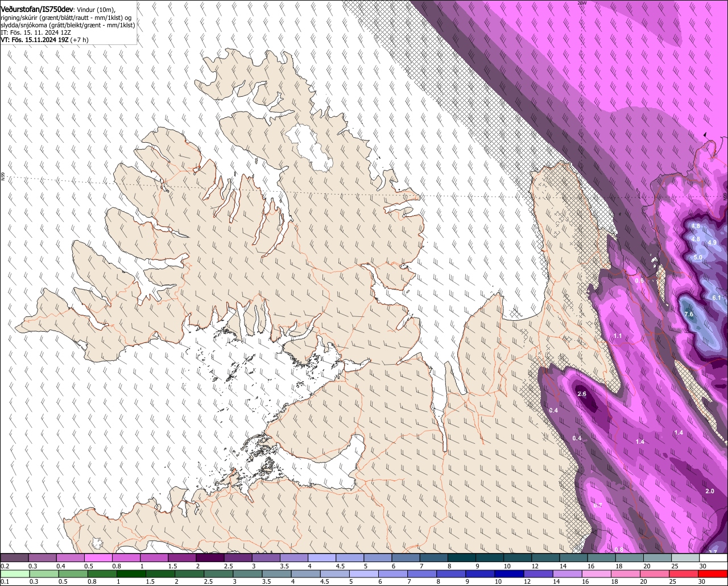Click the 20W longitude label

coord(581,3)
